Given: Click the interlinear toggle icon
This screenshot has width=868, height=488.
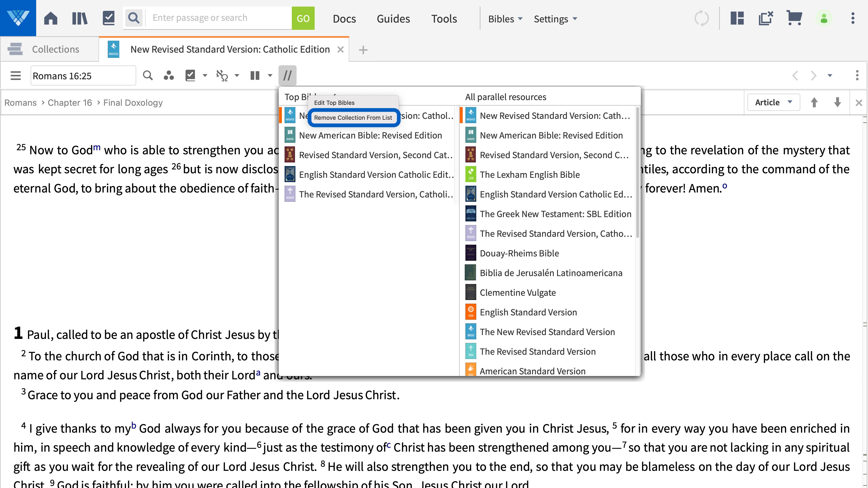Looking at the screenshot, I should coord(222,75).
